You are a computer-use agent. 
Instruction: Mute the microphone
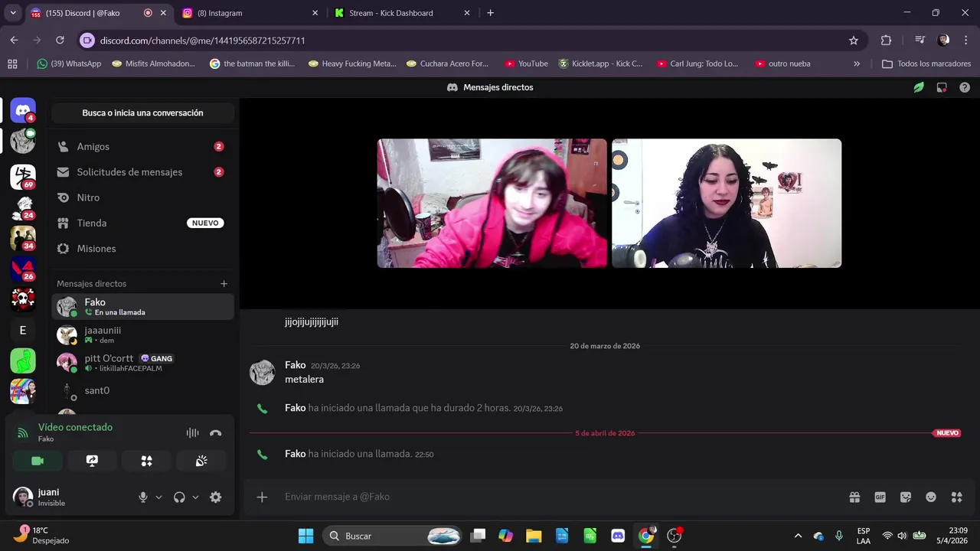pyautogui.click(x=142, y=497)
